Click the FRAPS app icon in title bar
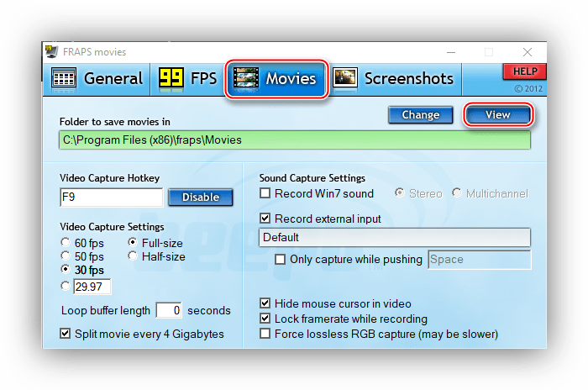 [x=51, y=51]
